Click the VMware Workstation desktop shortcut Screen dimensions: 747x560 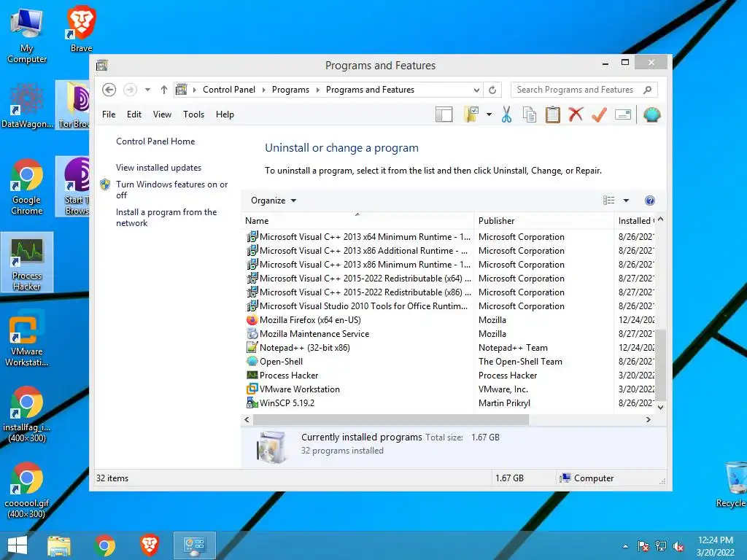27,338
